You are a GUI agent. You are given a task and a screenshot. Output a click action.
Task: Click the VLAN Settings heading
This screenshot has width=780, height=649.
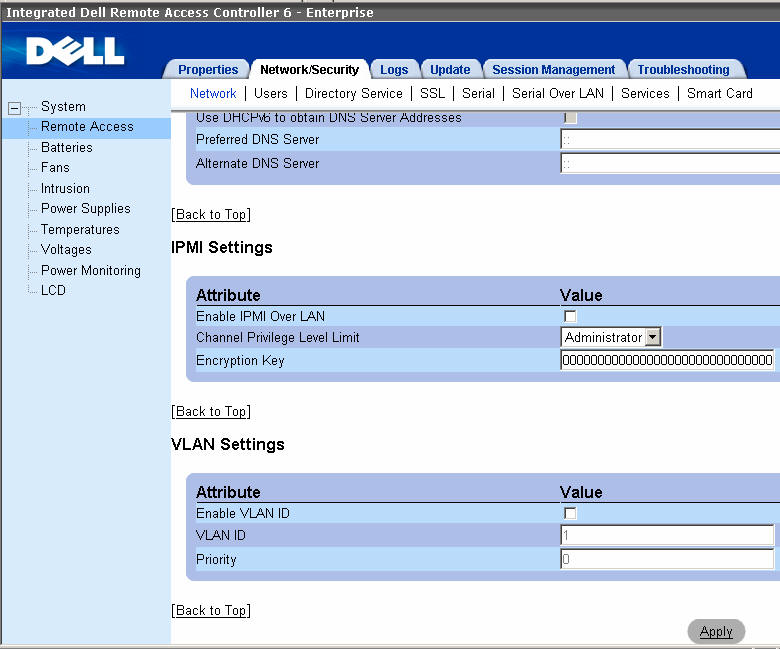(x=227, y=444)
